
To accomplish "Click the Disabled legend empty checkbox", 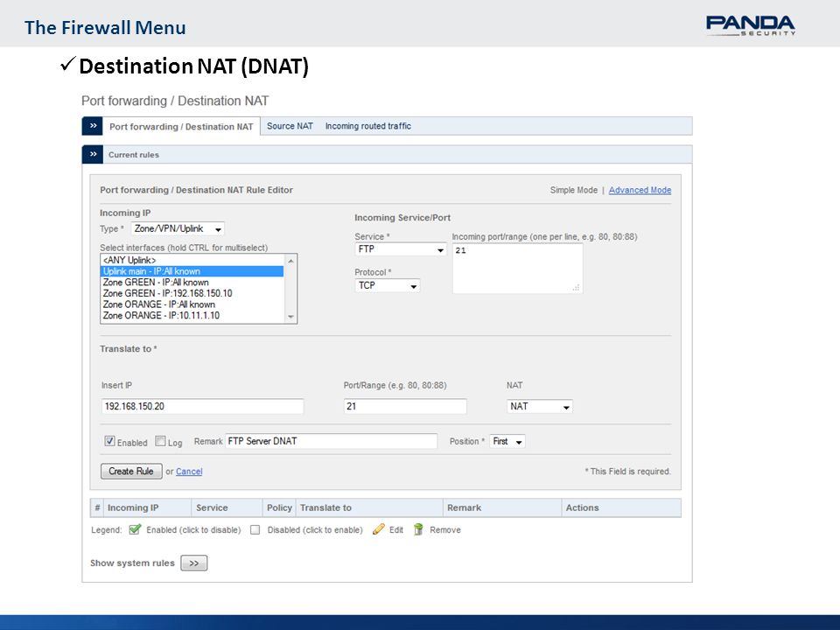I will pos(255,530).
